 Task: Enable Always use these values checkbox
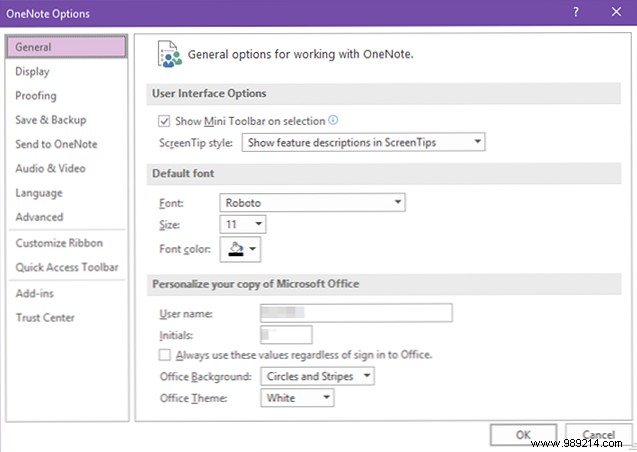click(x=165, y=355)
